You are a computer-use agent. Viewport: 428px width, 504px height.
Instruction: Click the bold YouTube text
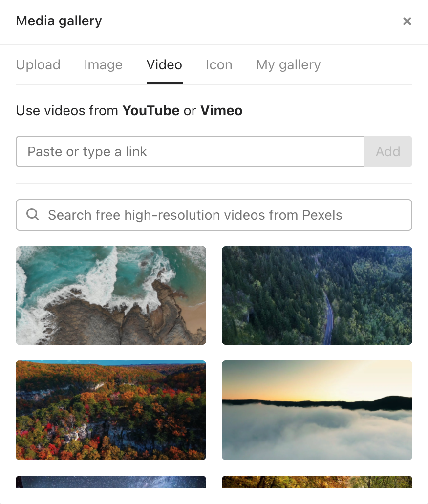click(151, 111)
